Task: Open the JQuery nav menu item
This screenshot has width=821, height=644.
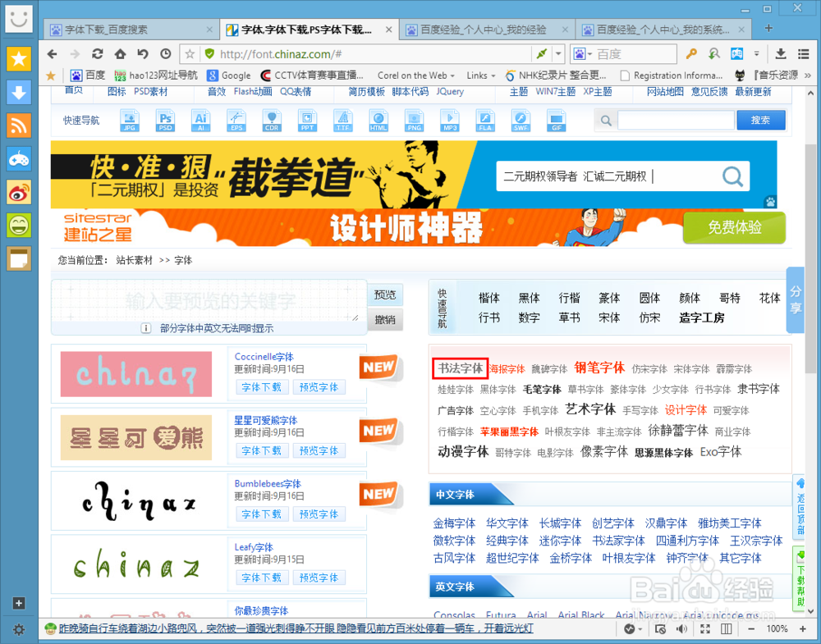Action: [x=450, y=92]
